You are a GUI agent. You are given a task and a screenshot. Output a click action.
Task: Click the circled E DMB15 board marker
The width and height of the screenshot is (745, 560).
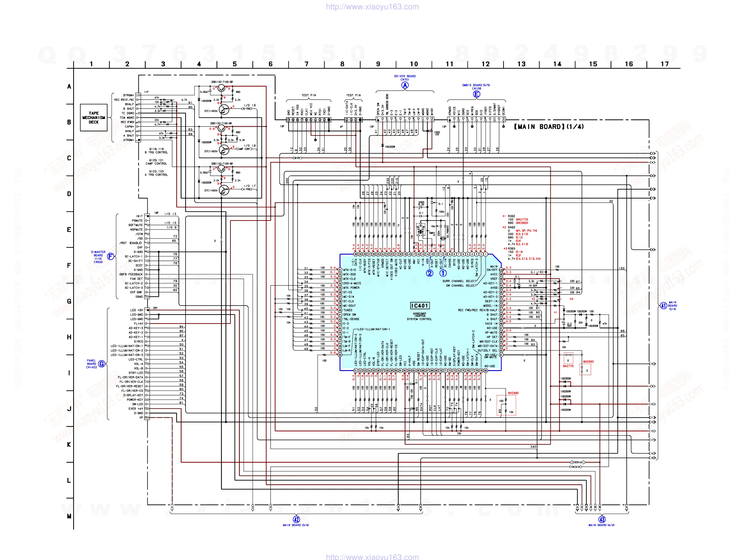(x=476, y=94)
